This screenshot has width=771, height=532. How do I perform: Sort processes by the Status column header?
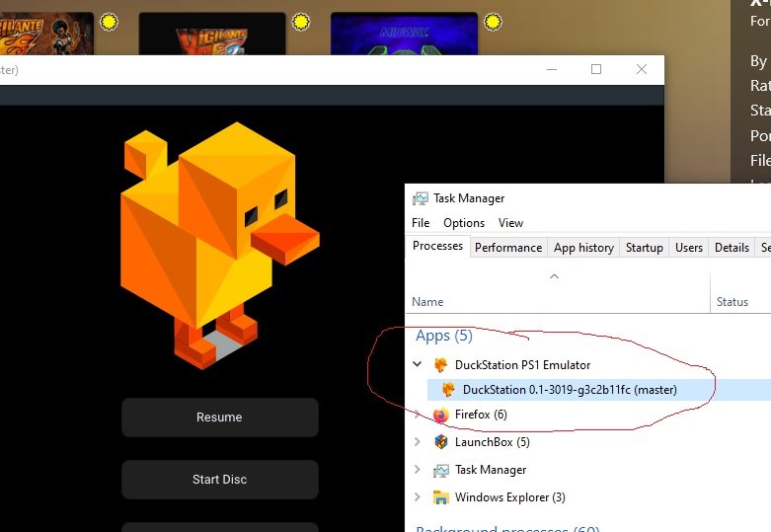(732, 302)
